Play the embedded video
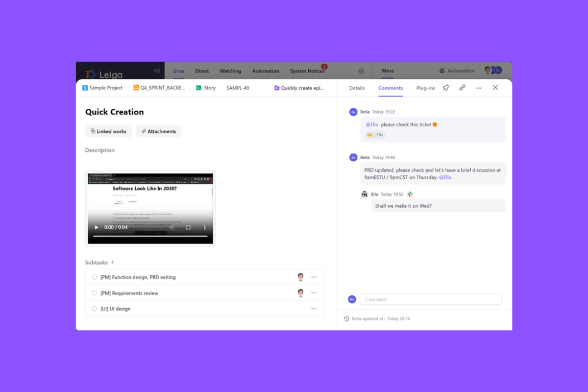588x392 pixels. 96,227
